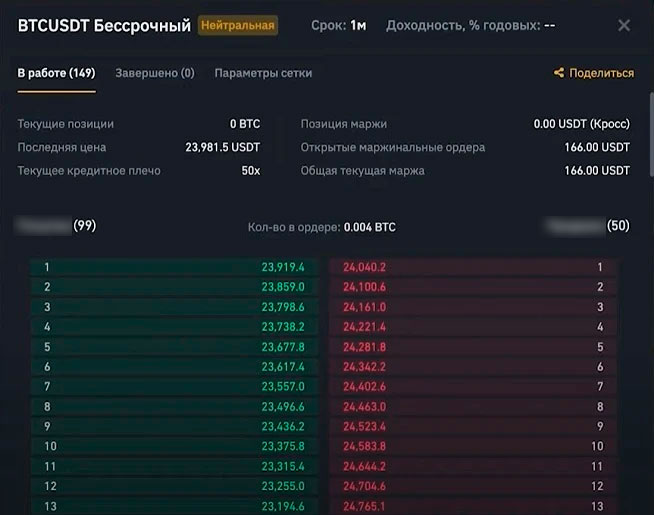Select sell order row 24,040.2
This screenshot has height=515, width=654.
coord(473,267)
